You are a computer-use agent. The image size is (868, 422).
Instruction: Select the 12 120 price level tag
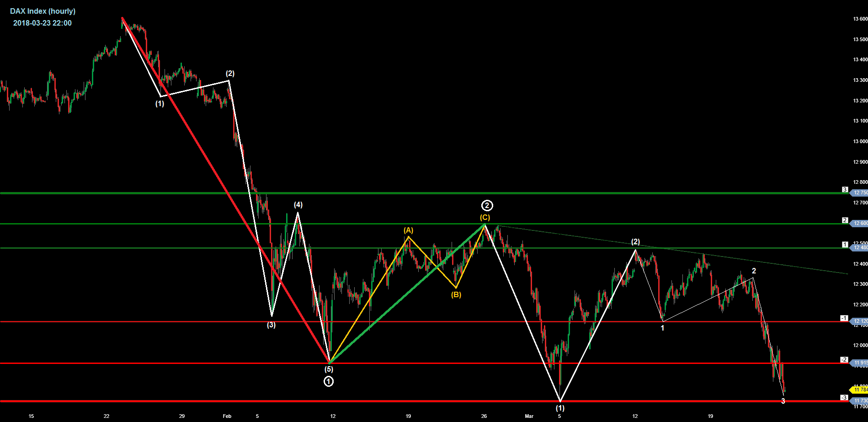click(x=860, y=321)
